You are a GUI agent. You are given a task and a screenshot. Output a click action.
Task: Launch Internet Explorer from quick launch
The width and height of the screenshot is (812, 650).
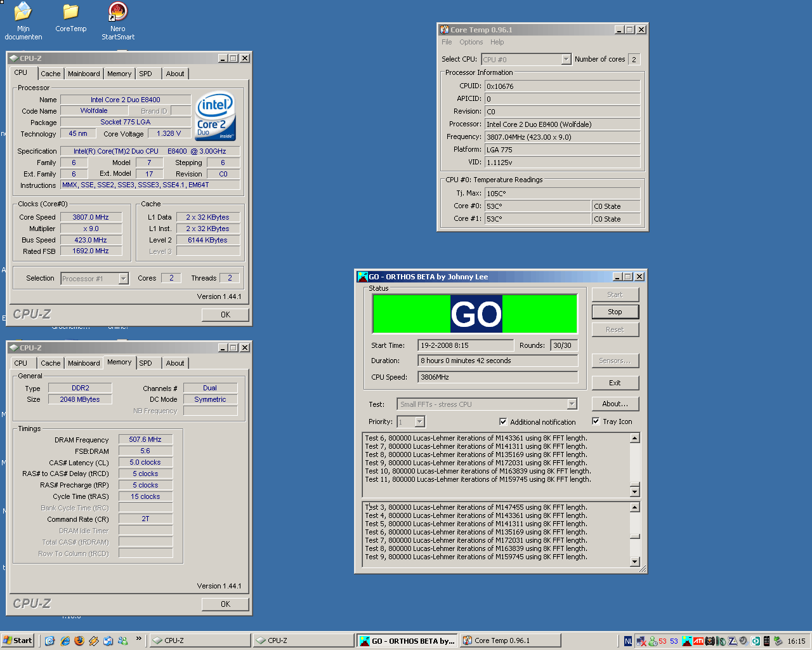coord(65,640)
